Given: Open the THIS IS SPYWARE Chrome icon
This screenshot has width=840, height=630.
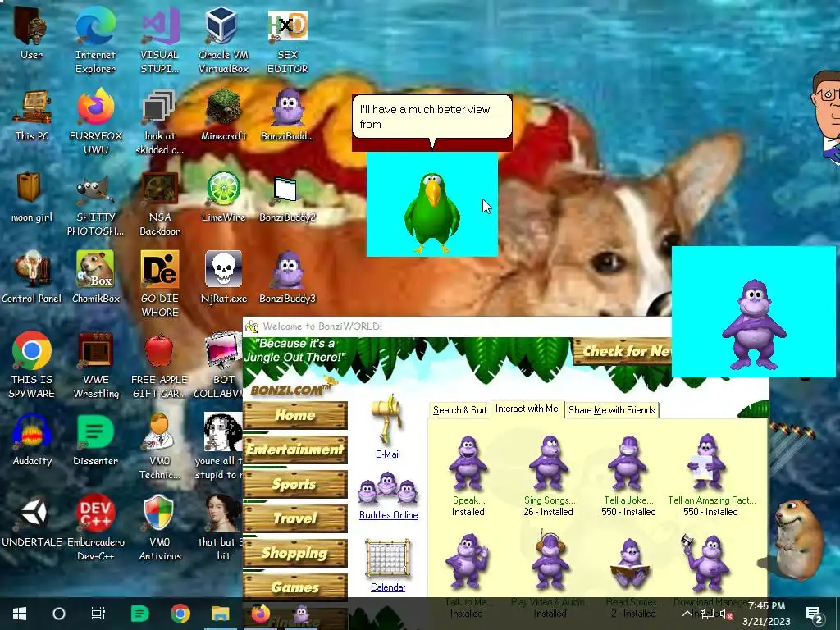Looking at the screenshot, I should (x=32, y=365).
